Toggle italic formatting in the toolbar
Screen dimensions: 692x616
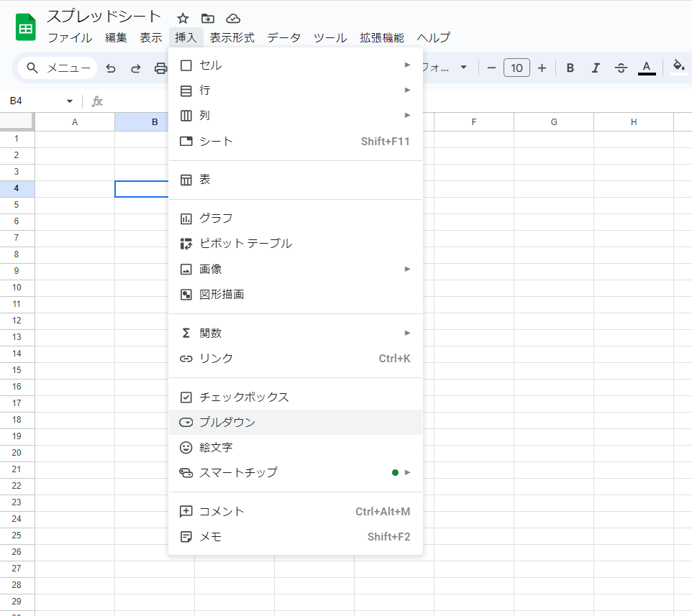point(596,68)
